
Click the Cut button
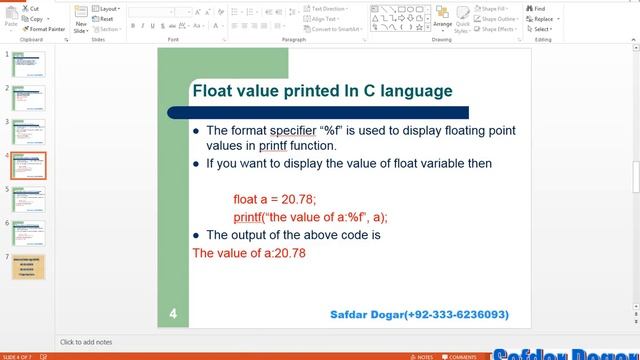tap(31, 8)
